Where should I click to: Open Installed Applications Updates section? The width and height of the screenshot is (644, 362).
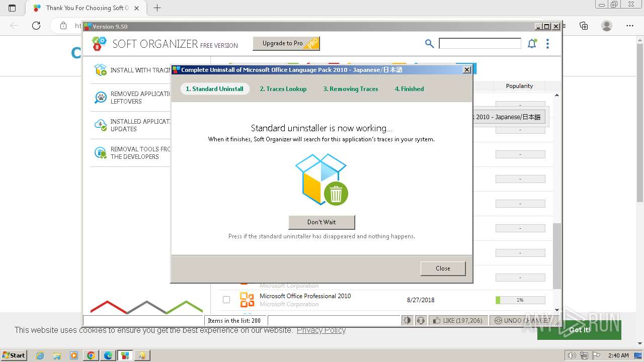coord(131,125)
